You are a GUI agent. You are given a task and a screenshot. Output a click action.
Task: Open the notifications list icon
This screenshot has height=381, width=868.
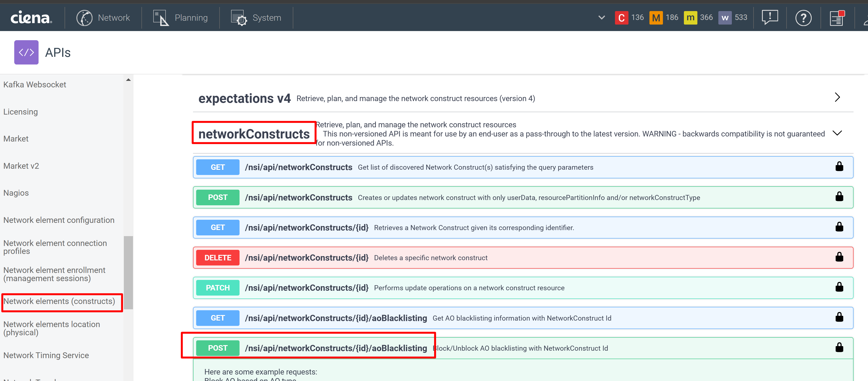[837, 18]
